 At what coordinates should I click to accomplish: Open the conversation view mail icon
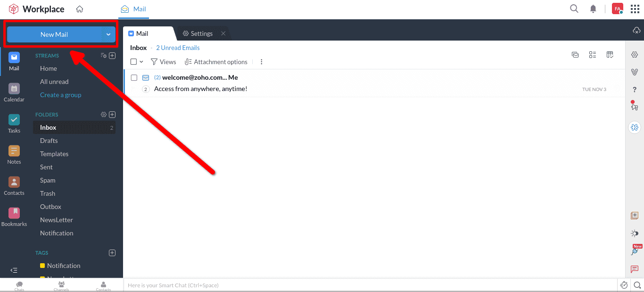pyautogui.click(x=575, y=55)
